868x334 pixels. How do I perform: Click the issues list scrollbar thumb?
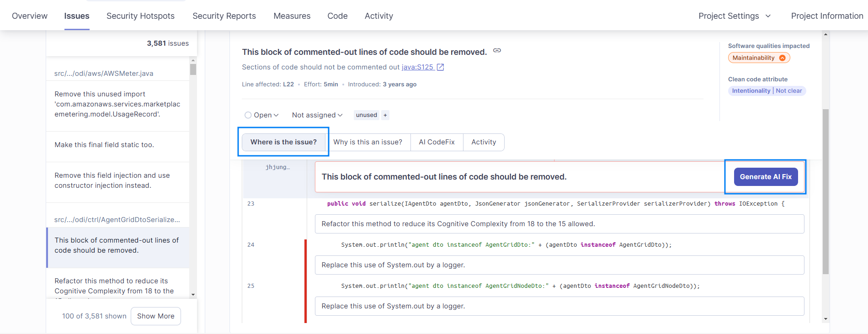coord(193,69)
